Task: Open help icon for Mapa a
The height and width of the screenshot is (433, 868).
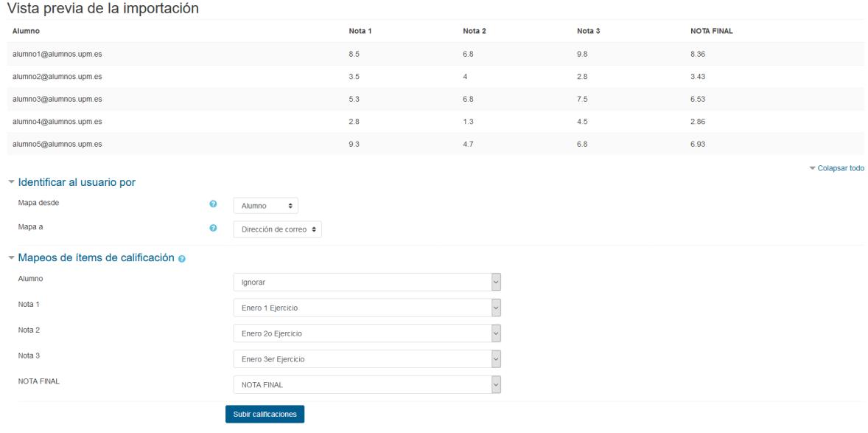Action: point(213,228)
